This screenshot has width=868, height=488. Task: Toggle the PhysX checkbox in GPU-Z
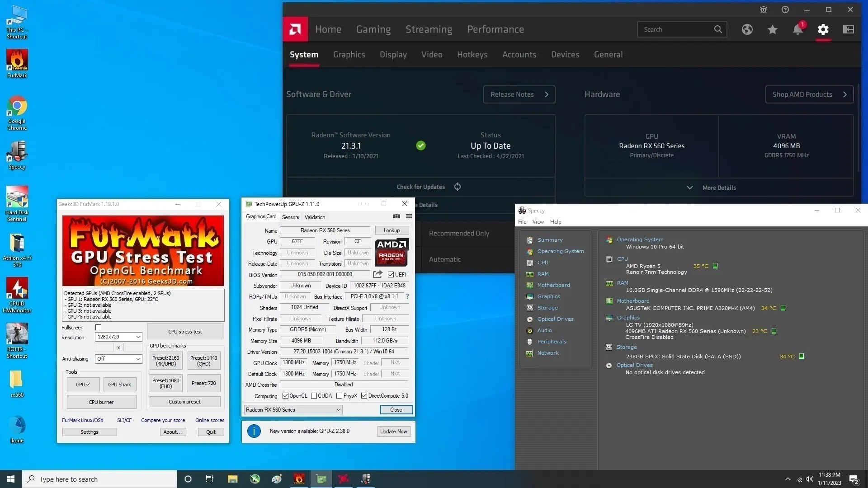tap(339, 396)
